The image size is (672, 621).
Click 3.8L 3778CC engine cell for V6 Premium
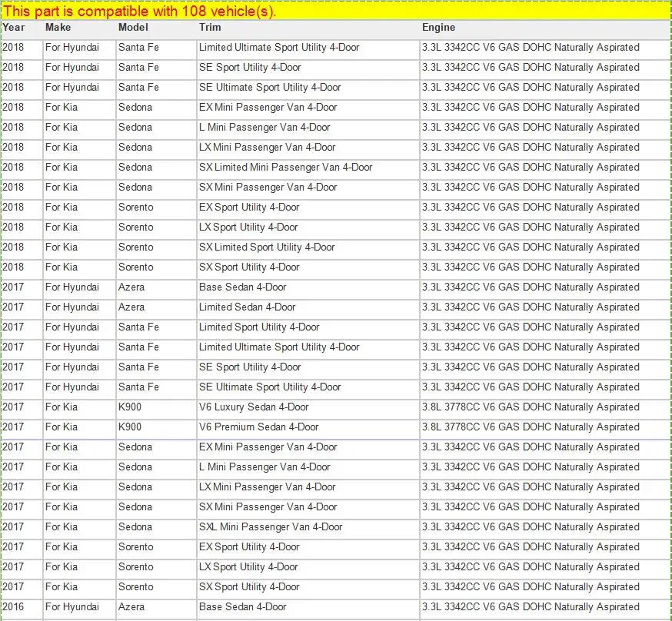531,427
